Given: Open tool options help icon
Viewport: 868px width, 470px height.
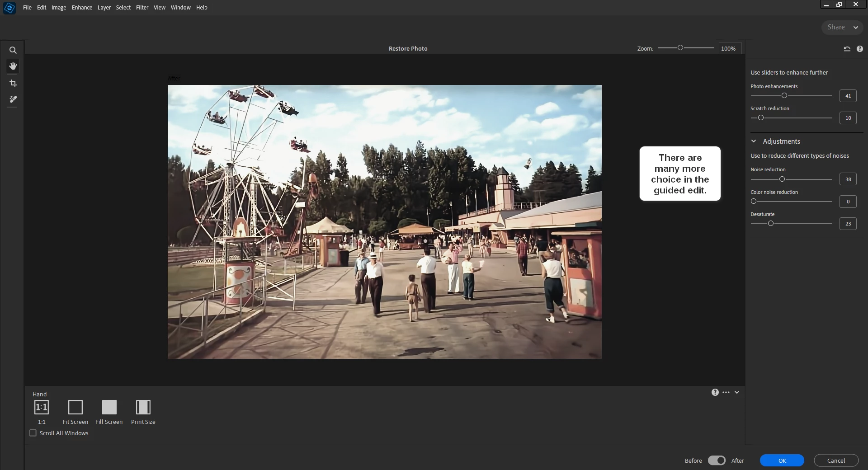Looking at the screenshot, I should [715, 392].
